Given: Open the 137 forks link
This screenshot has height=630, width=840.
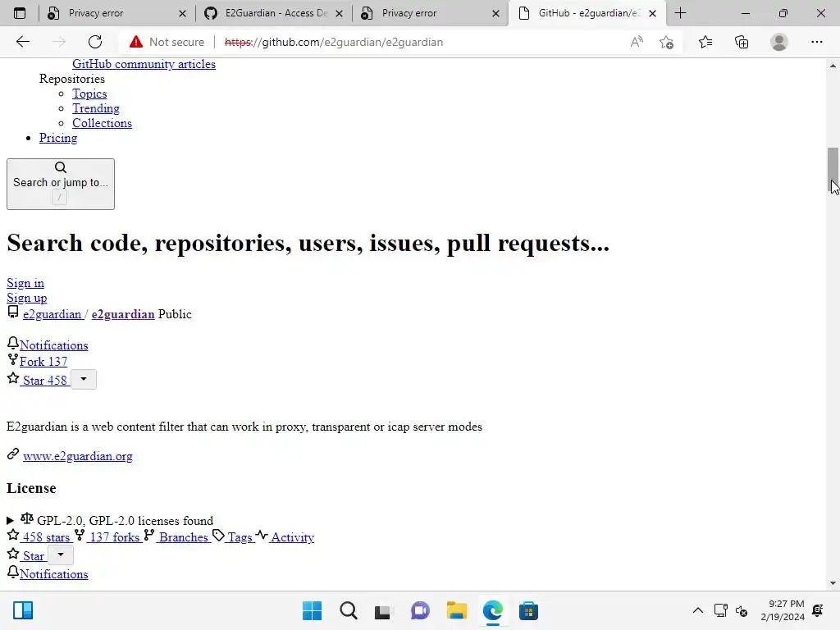Looking at the screenshot, I should [x=114, y=537].
